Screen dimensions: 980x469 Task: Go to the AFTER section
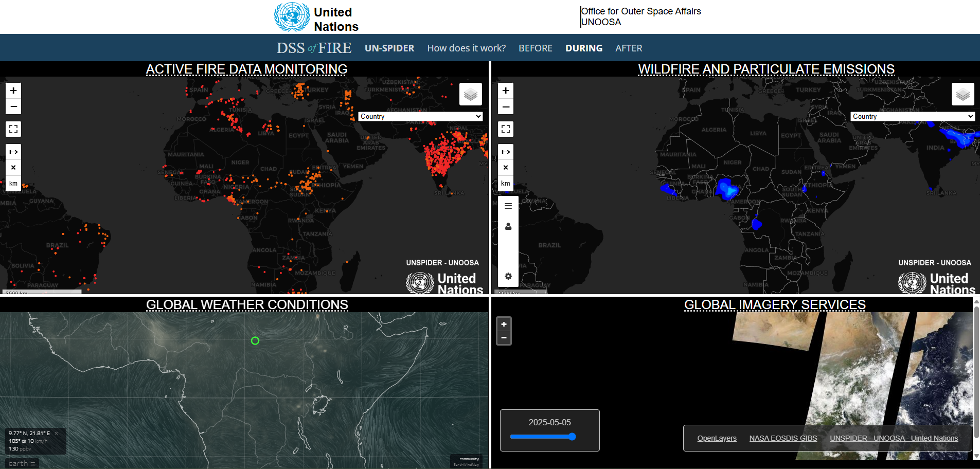(629, 48)
